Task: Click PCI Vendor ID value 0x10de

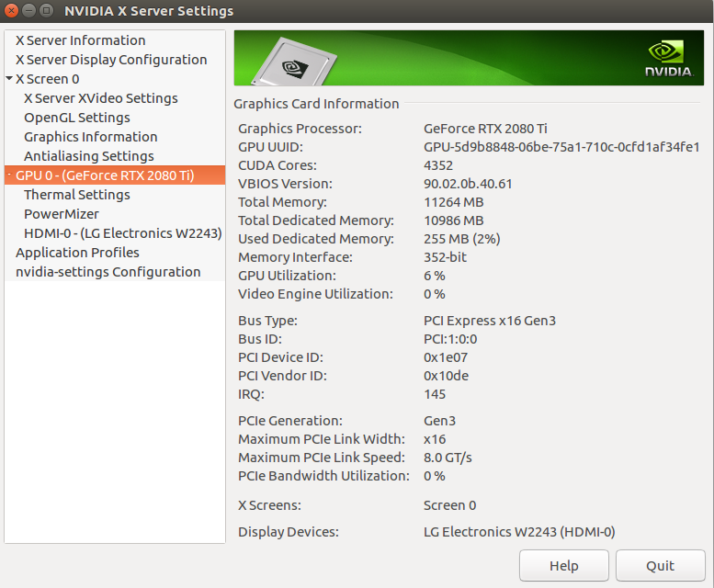Action: pos(446,376)
